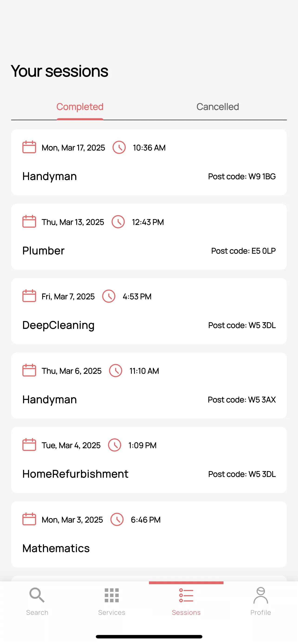Tap post code W5 3AX

[242, 400]
